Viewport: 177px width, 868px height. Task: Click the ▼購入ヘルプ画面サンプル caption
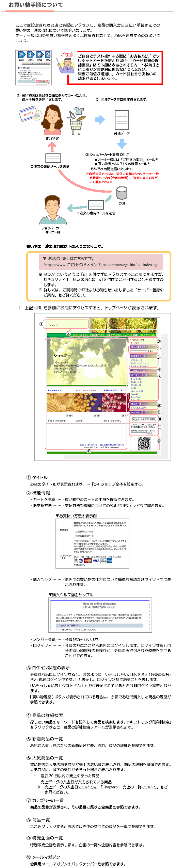pyautogui.click(x=71, y=594)
